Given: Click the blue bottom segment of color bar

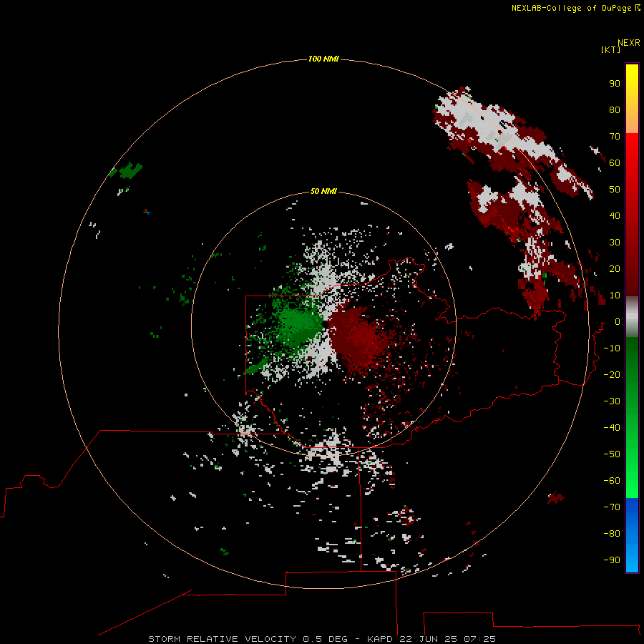Looking at the screenshot, I should (632, 535).
